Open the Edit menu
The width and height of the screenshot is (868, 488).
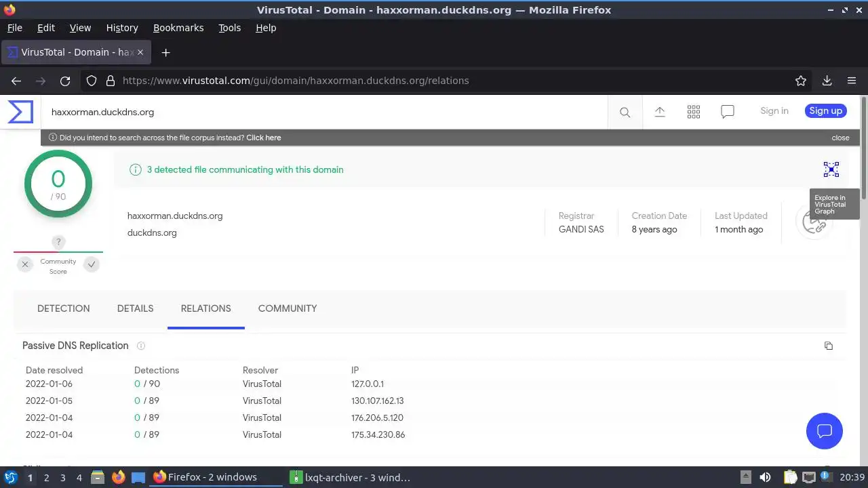(x=46, y=28)
